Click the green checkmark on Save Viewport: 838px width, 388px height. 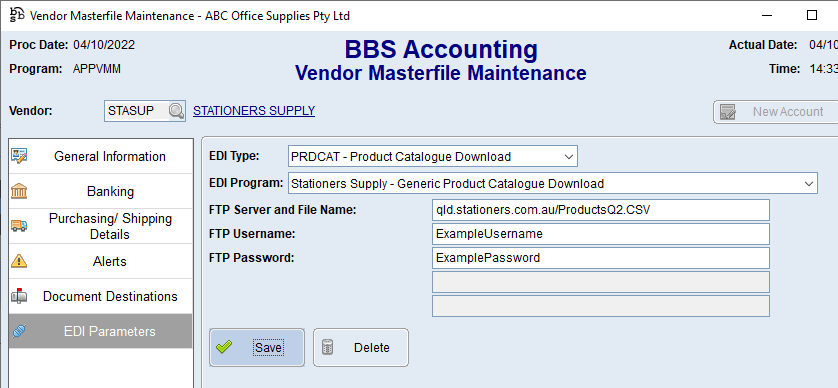224,347
